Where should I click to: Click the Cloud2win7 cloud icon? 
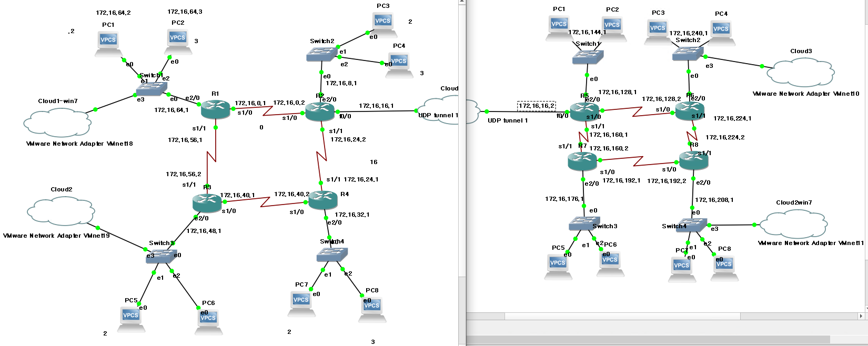coord(794,223)
